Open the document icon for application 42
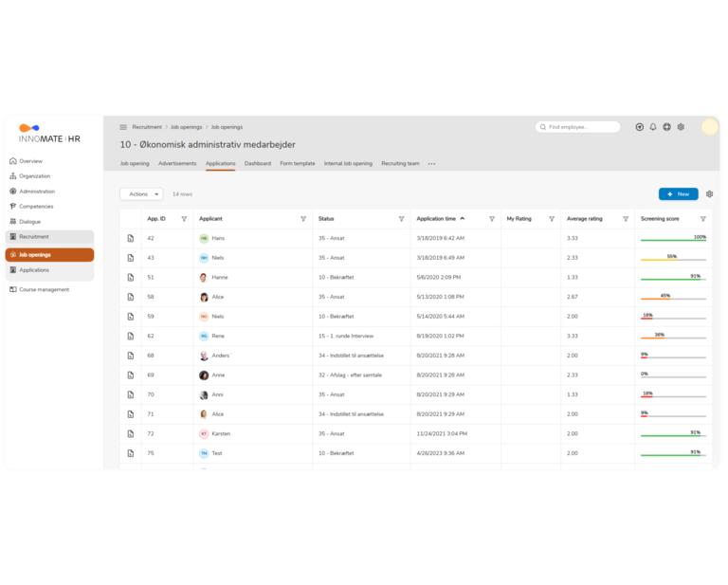 point(131,238)
